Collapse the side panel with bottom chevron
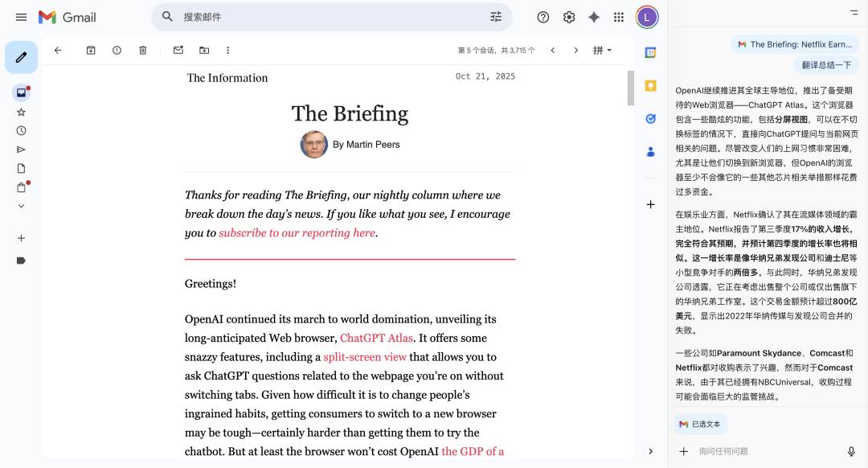 pyautogui.click(x=650, y=452)
